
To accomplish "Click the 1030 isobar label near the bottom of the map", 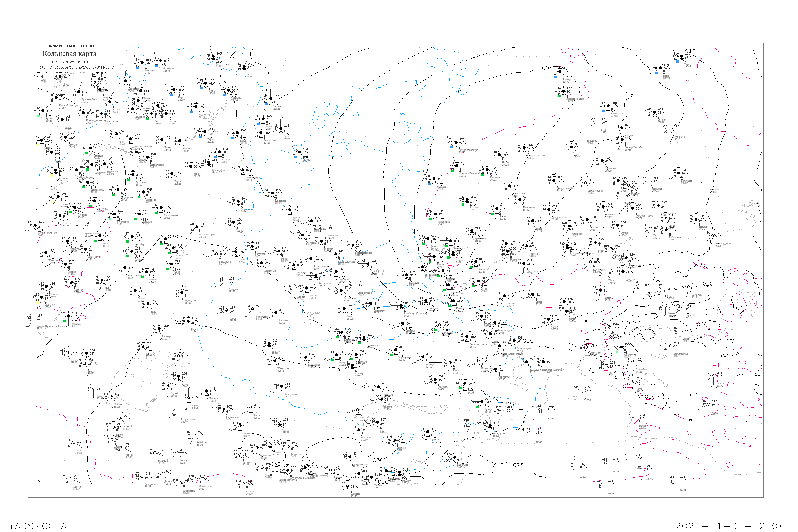I will point(376,460).
